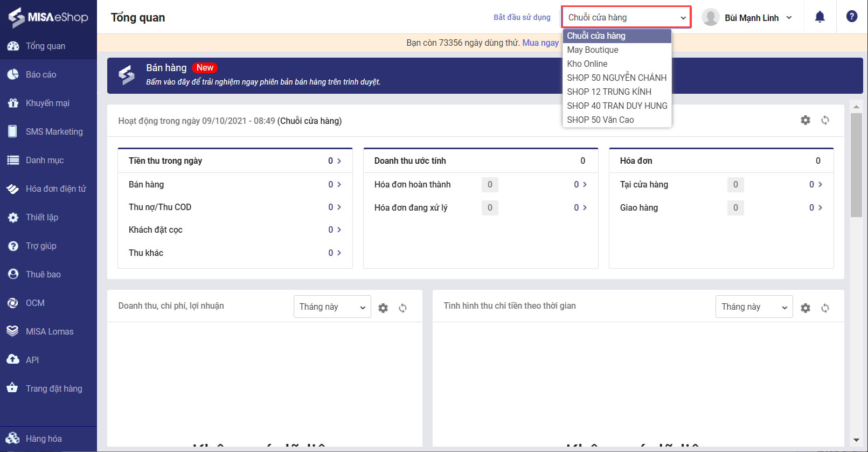The height and width of the screenshot is (452, 868).
Task: Open Báo cáo pie chart icon
Action: (13, 74)
